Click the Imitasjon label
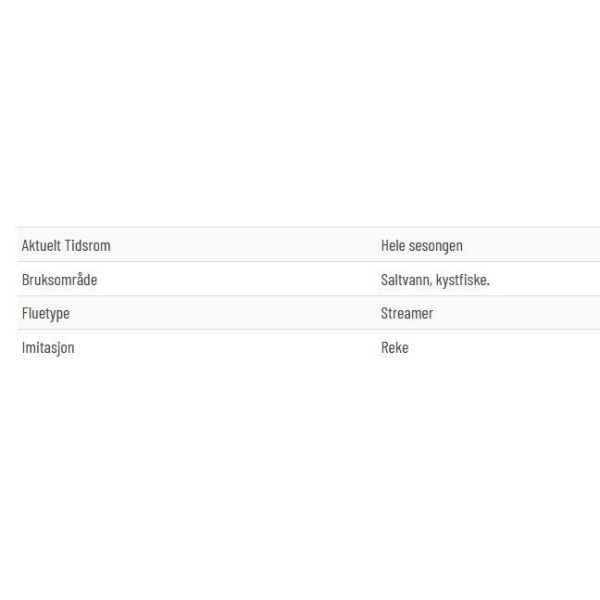Image resolution: width=600 pixels, height=600 pixels. (48, 348)
